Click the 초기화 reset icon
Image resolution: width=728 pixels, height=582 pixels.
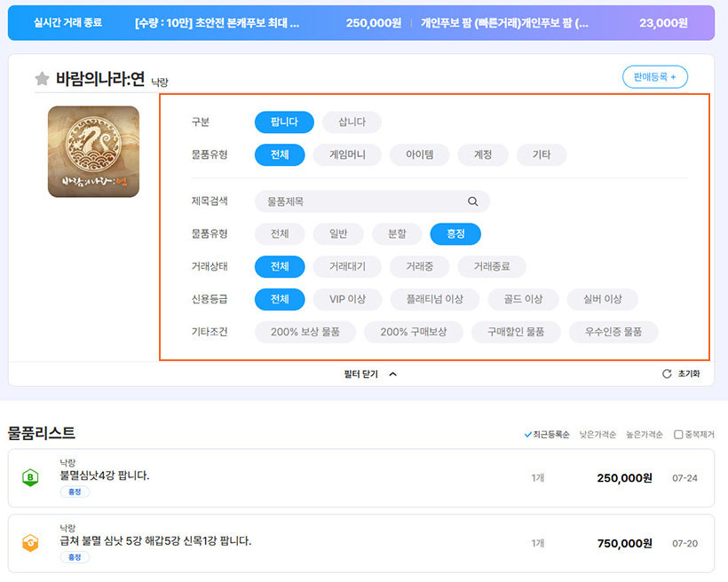click(x=667, y=374)
